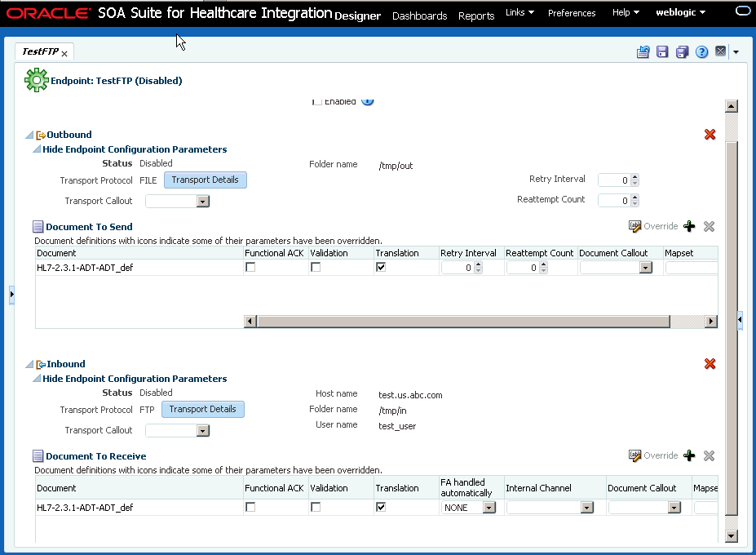Collapse Outbound Hide Endpoint Configuration Parameters

37,149
